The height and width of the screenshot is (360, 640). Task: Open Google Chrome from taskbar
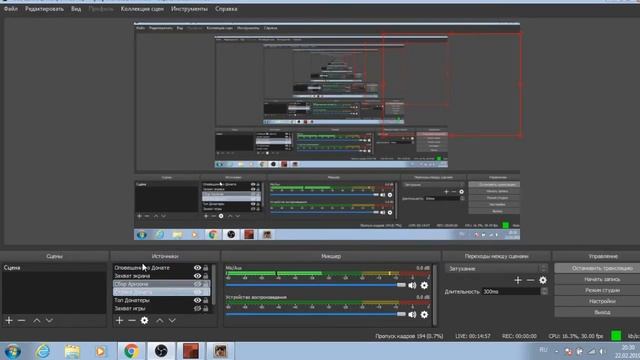coord(131,351)
